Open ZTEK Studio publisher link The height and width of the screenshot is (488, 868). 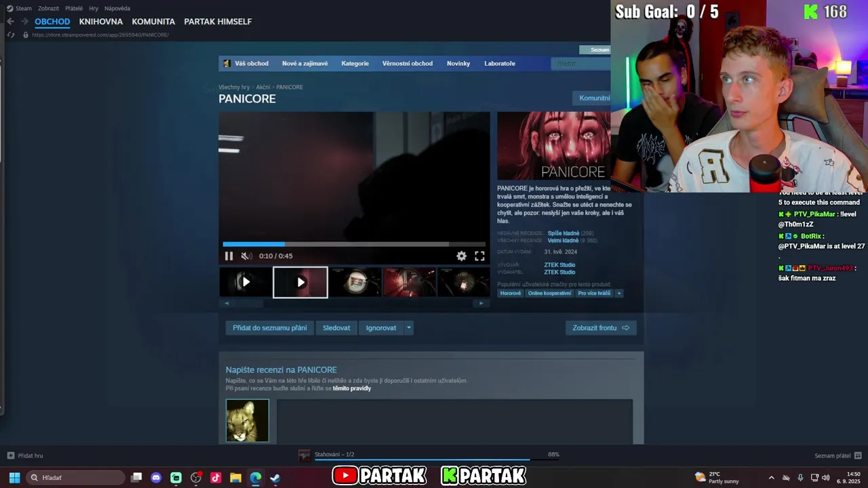point(559,272)
